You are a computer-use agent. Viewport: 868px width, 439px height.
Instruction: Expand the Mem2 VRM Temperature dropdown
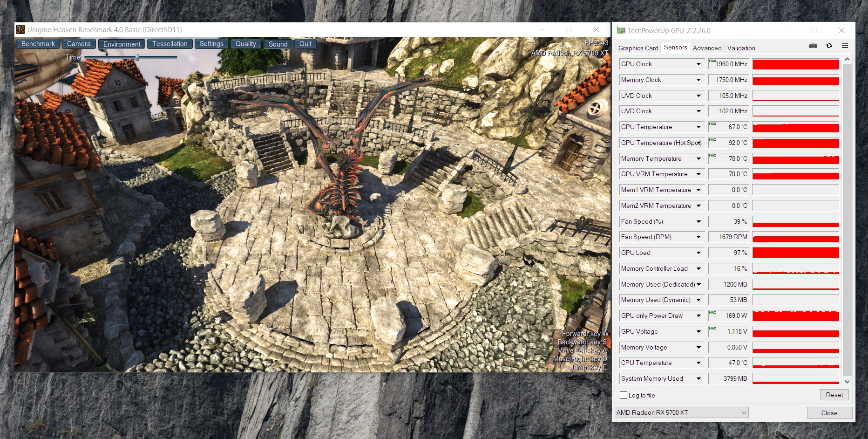[698, 206]
